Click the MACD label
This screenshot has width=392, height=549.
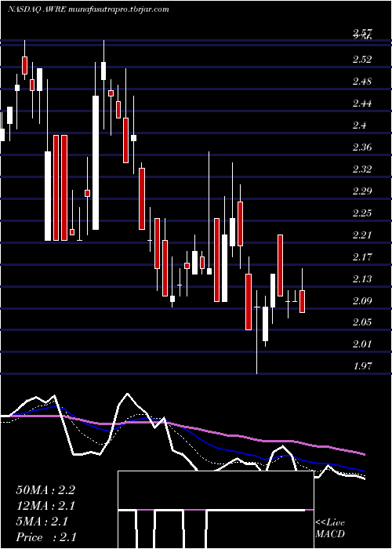(330, 534)
